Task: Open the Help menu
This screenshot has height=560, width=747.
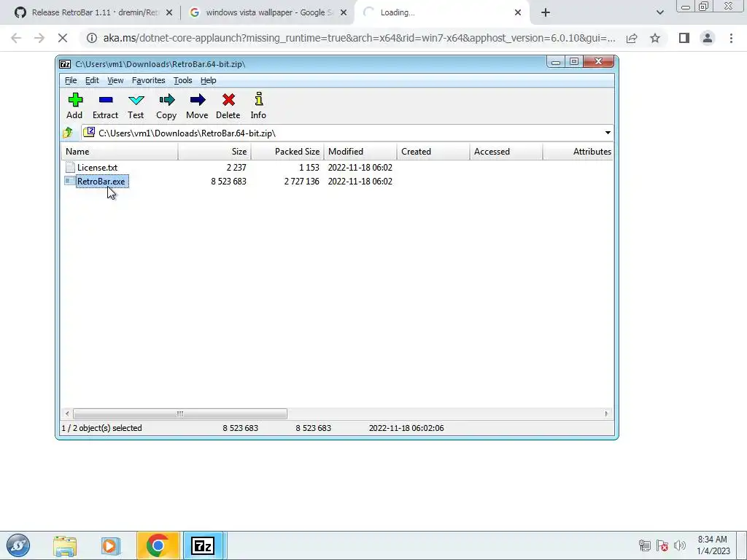Action: (x=208, y=80)
